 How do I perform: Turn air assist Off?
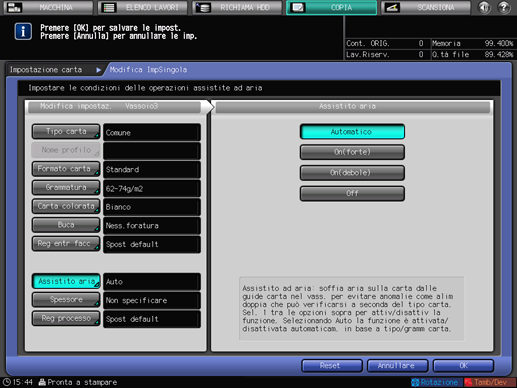point(352,193)
